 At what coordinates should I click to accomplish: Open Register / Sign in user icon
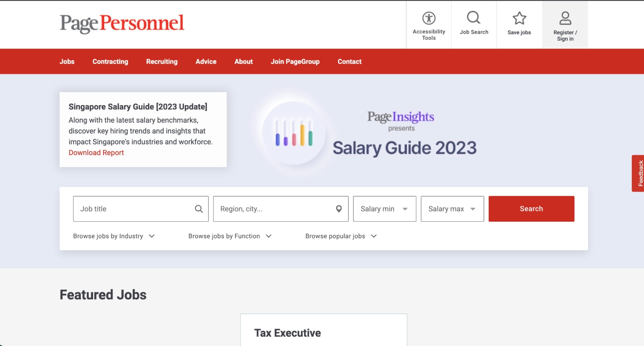tap(565, 18)
